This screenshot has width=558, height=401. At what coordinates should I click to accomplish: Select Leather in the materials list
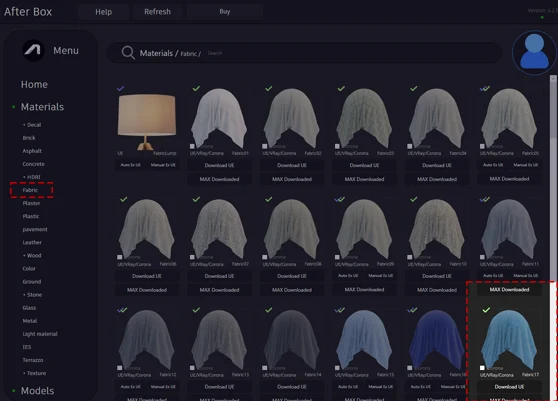pos(32,242)
